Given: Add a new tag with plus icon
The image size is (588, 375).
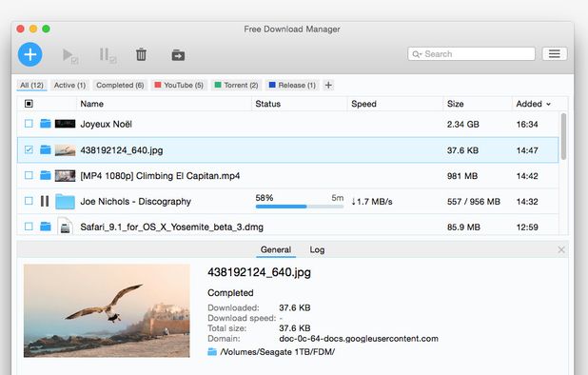Looking at the screenshot, I should (328, 85).
